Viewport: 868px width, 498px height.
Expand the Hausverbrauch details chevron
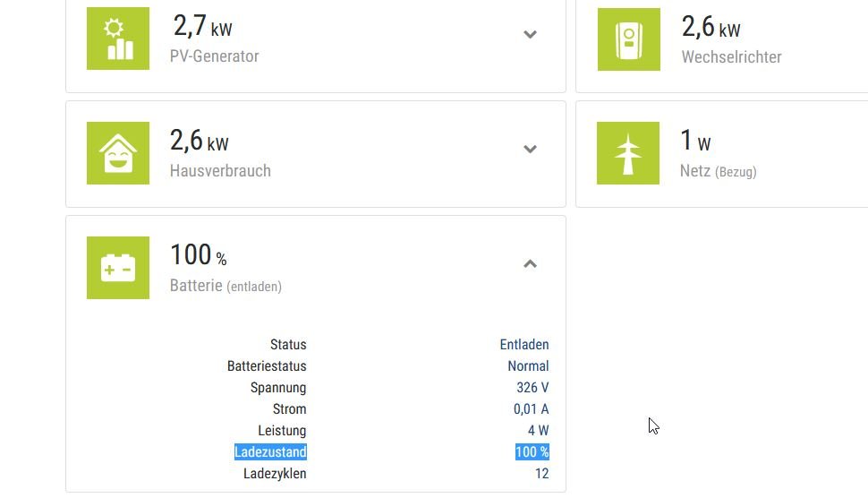(x=530, y=149)
